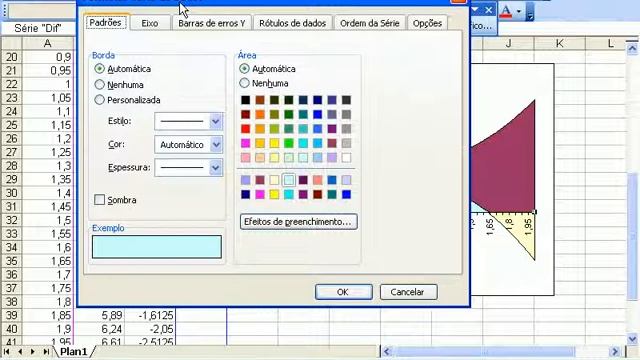Click vertical scrollbar down arrow
Viewport: 640px width, 360px height.
tap(632, 339)
